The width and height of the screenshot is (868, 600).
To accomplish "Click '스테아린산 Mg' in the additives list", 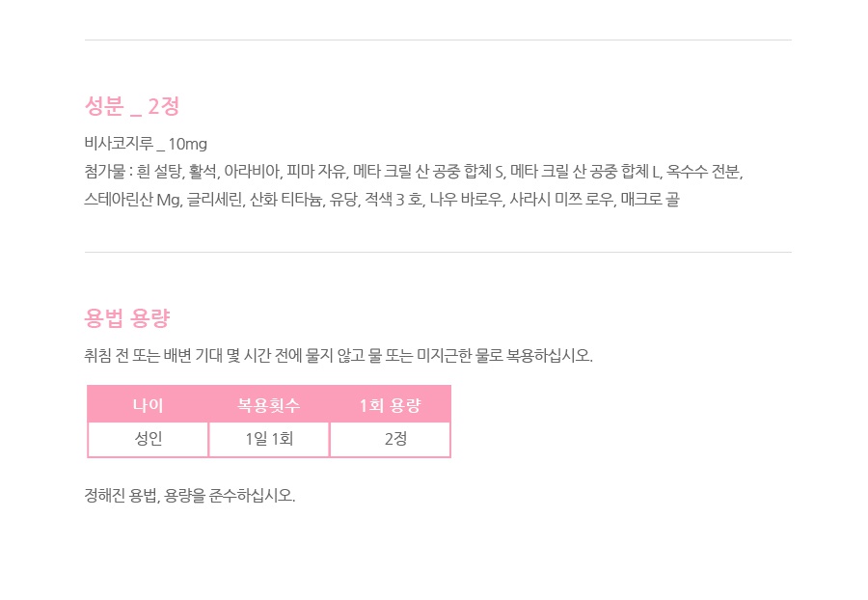I will pyautogui.click(x=133, y=200).
